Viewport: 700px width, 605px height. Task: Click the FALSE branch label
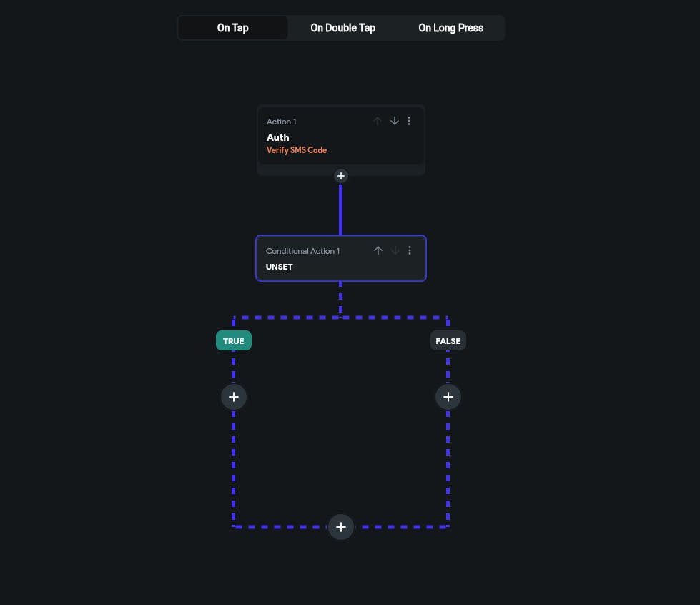click(448, 340)
